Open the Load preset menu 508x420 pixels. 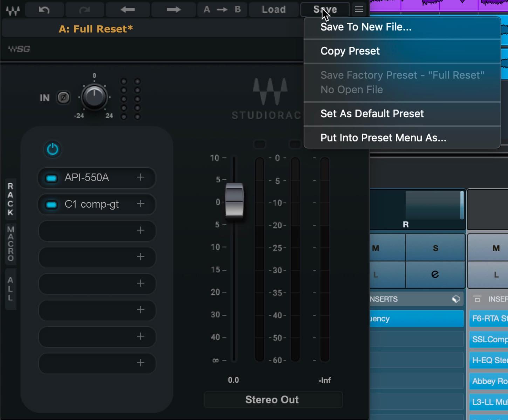(274, 10)
